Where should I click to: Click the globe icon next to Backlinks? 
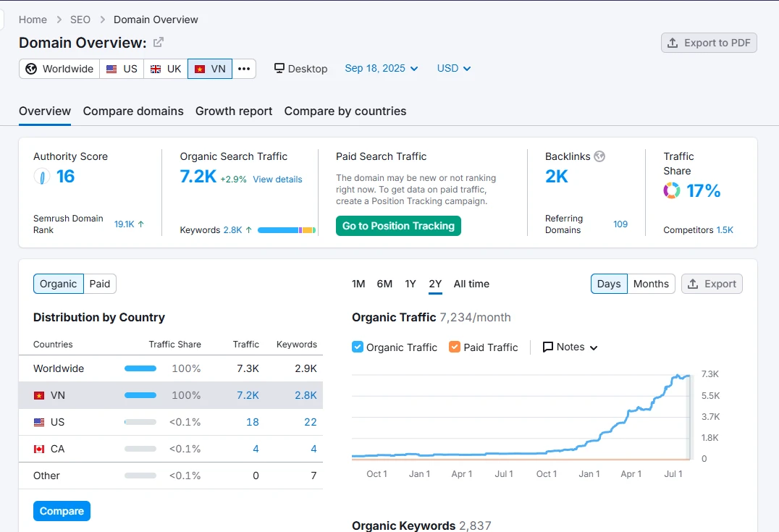(x=599, y=156)
